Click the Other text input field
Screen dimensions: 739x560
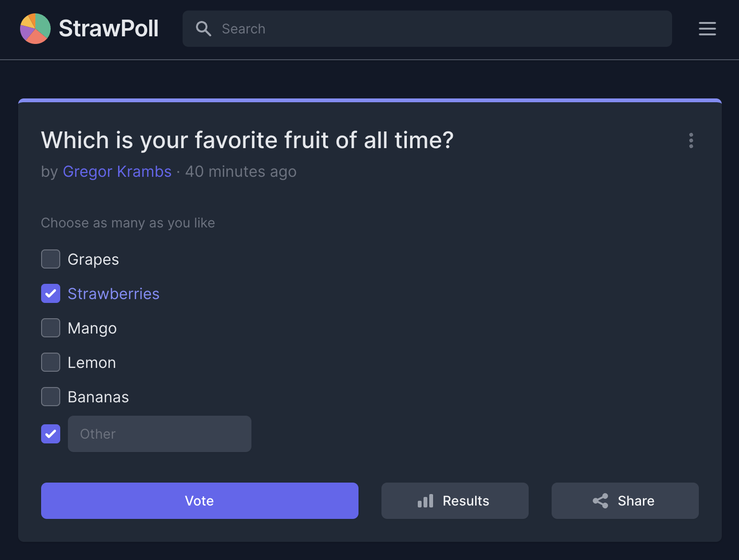(160, 434)
